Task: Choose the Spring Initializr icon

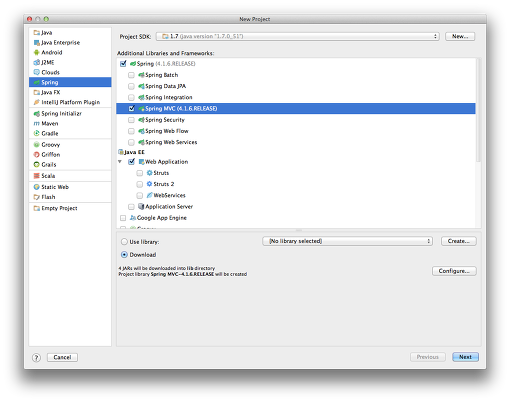Action: [x=37, y=114]
